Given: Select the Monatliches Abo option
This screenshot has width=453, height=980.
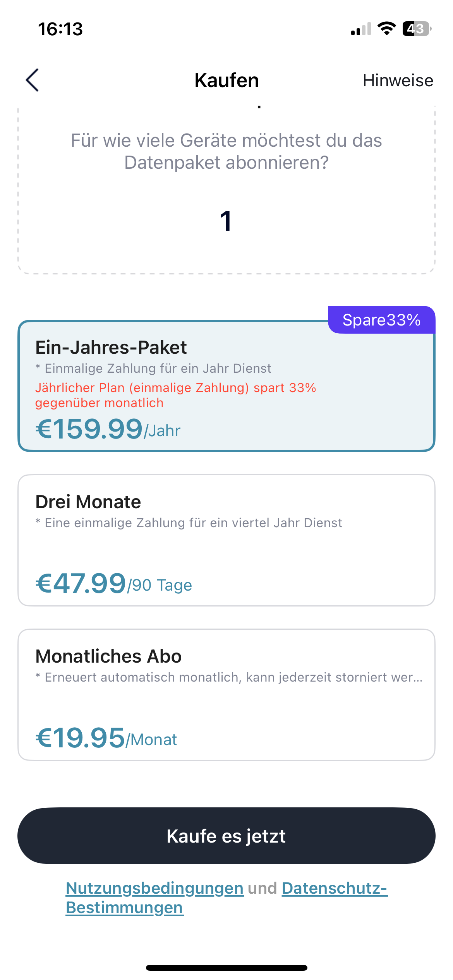Looking at the screenshot, I should [226, 694].
